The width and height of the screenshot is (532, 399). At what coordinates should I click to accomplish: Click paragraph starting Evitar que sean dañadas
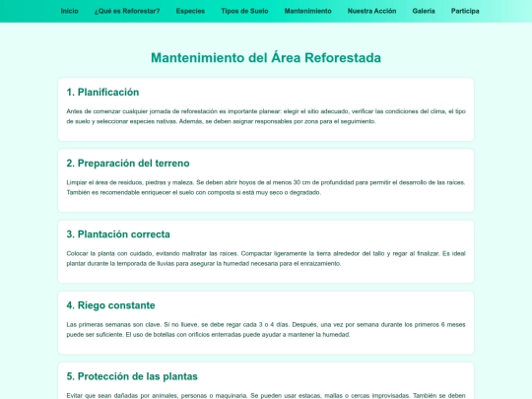[266, 395]
